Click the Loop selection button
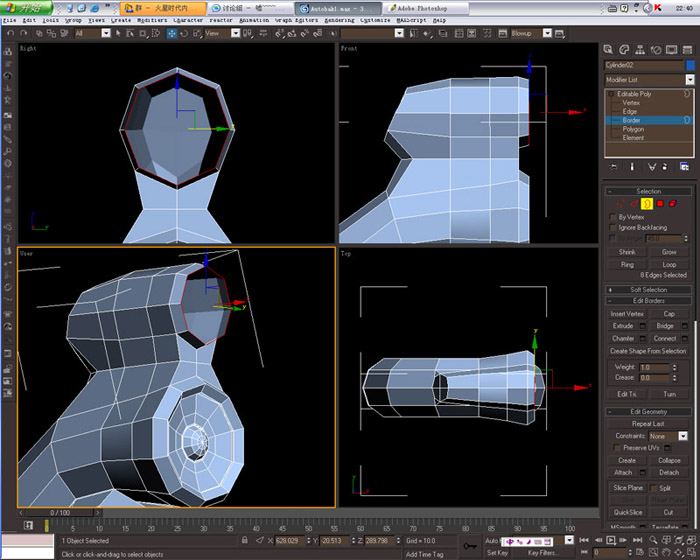This screenshot has height=560, width=700. pyautogui.click(x=669, y=265)
